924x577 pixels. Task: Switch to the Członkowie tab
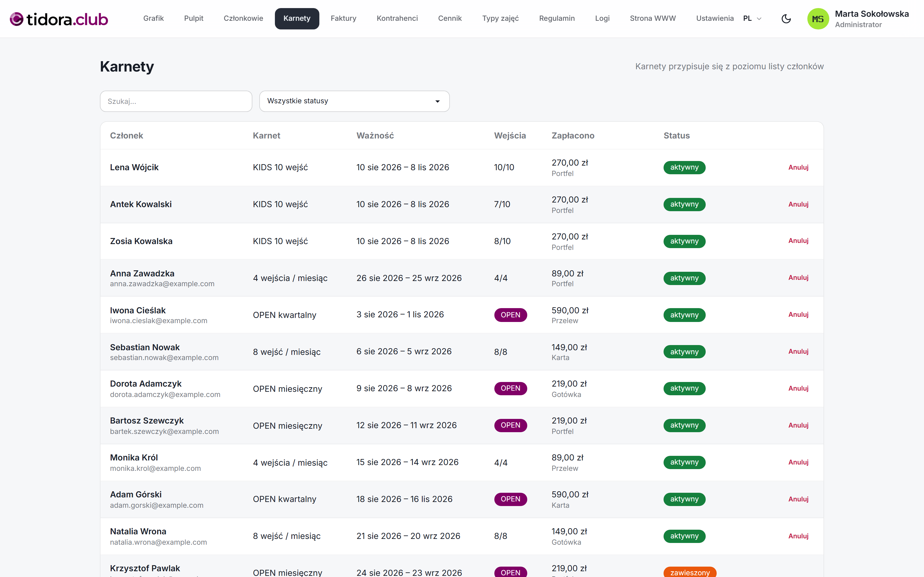(x=243, y=18)
